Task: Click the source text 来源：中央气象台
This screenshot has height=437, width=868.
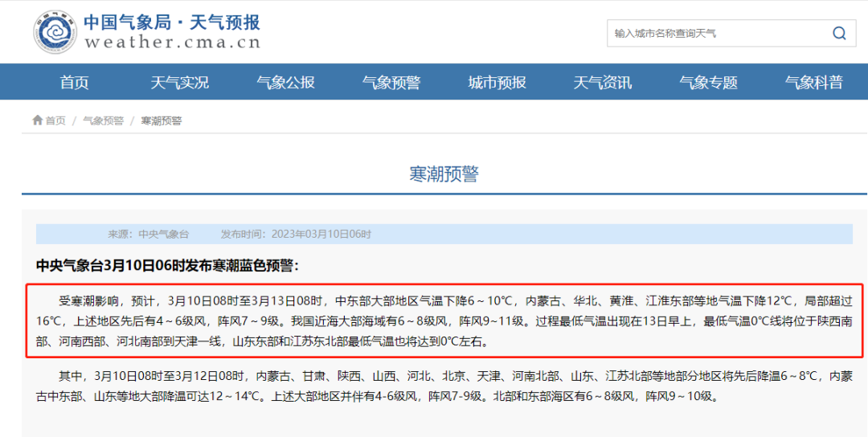Action: point(149,234)
